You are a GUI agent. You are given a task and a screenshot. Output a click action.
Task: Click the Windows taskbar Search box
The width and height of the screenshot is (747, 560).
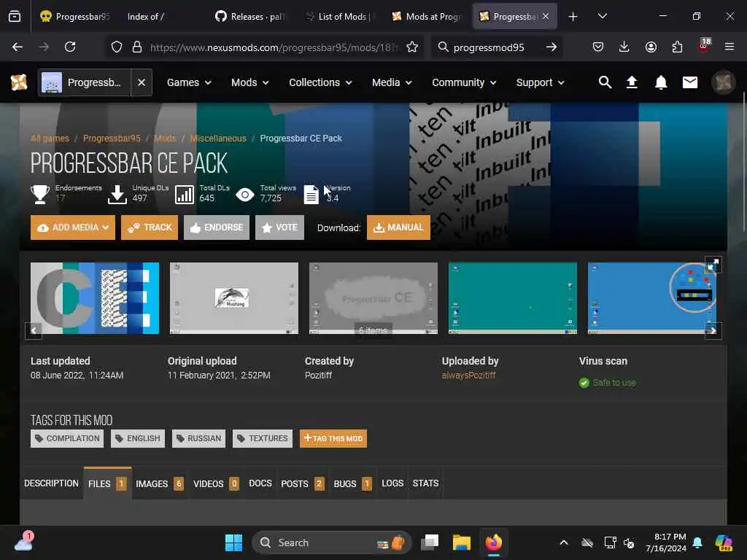(x=332, y=542)
